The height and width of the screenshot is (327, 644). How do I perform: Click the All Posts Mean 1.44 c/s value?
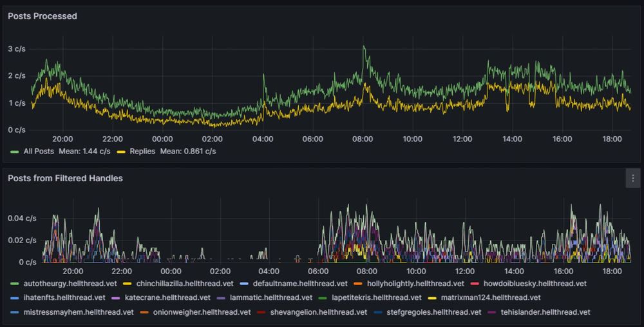pyautogui.click(x=84, y=152)
